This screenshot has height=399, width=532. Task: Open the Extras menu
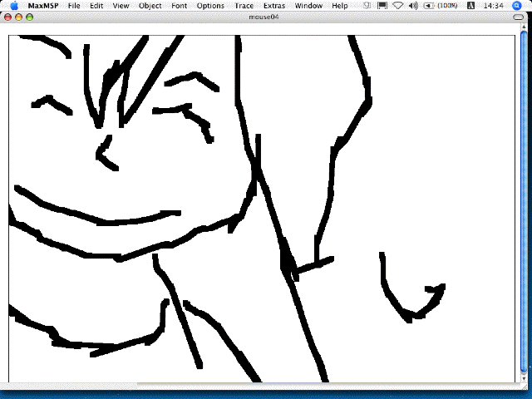(274, 6)
